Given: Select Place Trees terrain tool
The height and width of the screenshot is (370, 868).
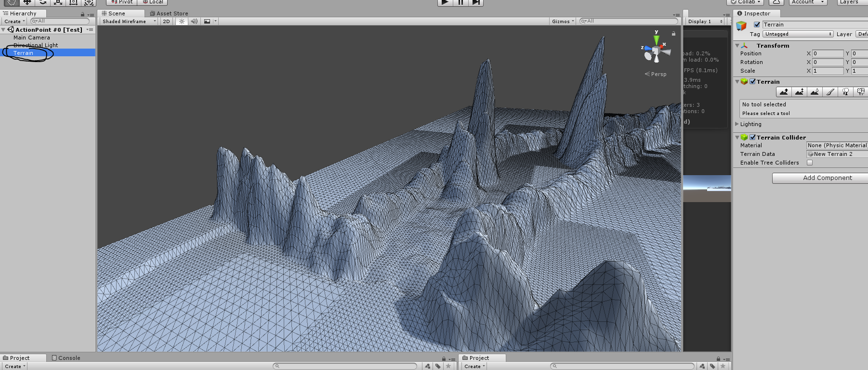Looking at the screenshot, I should tap(845, 92).
